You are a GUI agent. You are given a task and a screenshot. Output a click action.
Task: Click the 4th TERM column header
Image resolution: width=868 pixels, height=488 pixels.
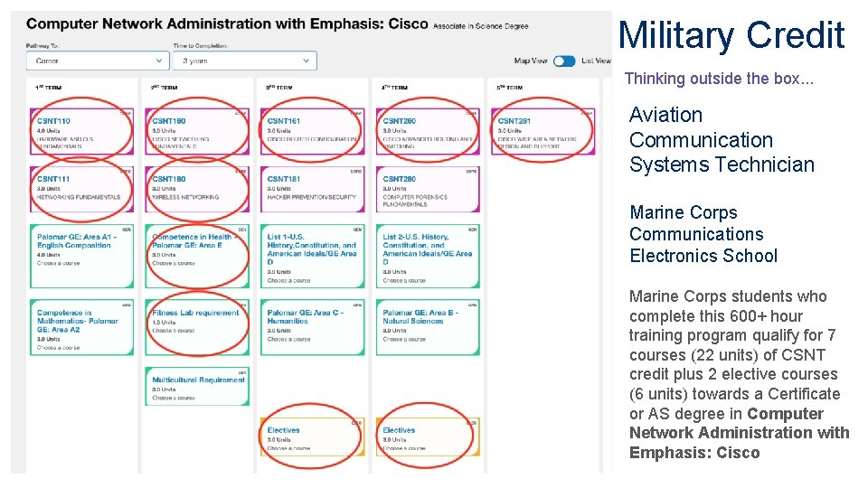pyautogui.click(x=394, y=88)
